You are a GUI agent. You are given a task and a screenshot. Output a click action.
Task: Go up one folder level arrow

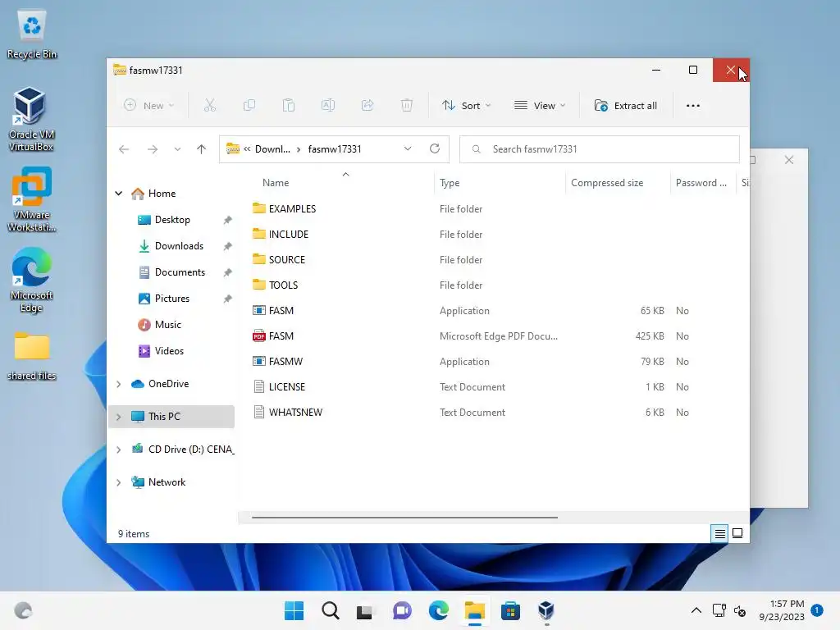(201, 149)
